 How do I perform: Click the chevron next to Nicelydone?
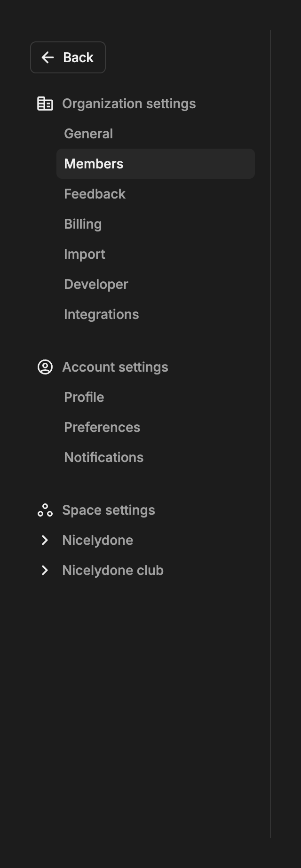[x=45, y=540]
